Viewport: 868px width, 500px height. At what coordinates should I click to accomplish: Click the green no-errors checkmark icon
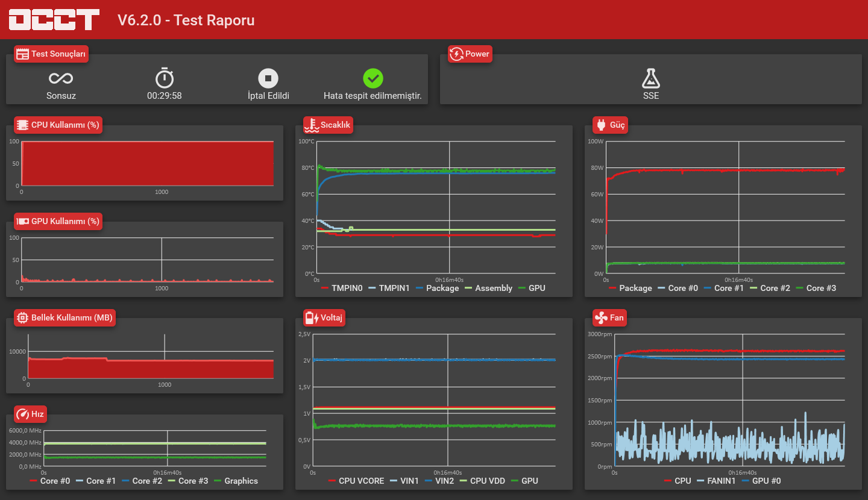click(x=373, y=78)
